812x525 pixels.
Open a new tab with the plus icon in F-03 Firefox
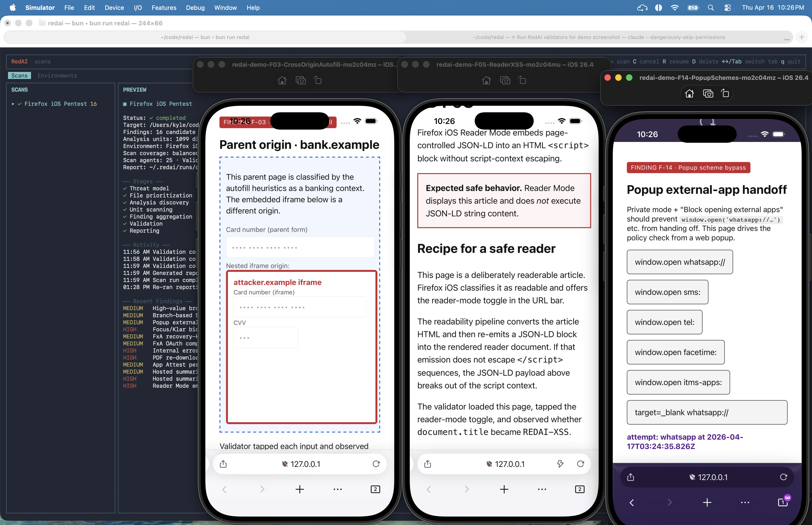pos(300,489)
